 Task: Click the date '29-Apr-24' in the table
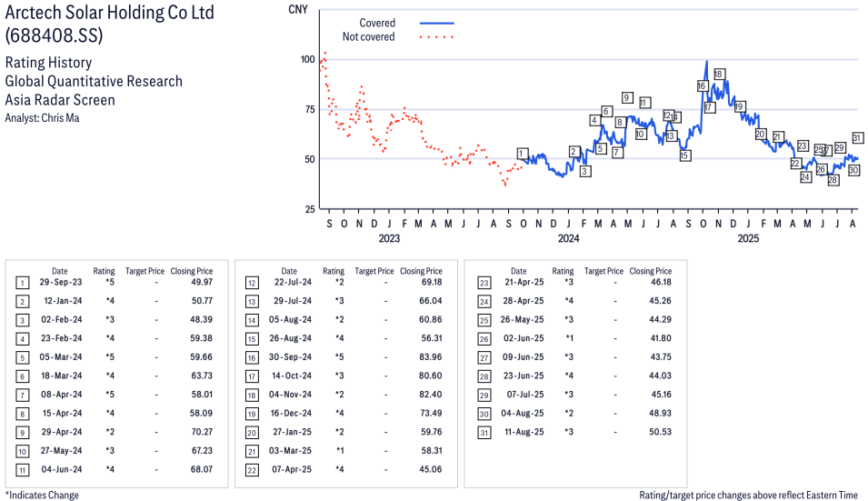pos(62,432)
